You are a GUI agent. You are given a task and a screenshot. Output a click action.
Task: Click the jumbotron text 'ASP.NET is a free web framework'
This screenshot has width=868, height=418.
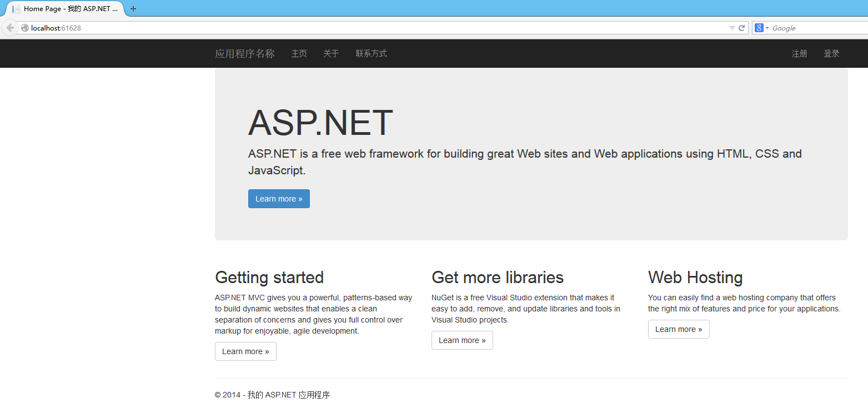[x=525, y=162]
